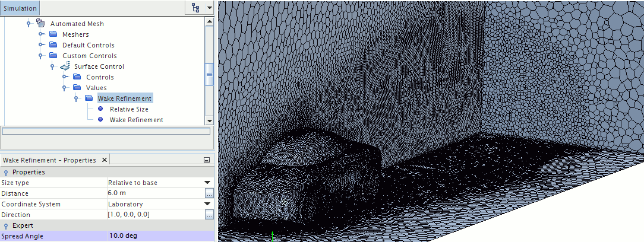Close the Wake Refinement - Properties tab
644x242 pixels.
pyautogui.click(x=105, y=160)
